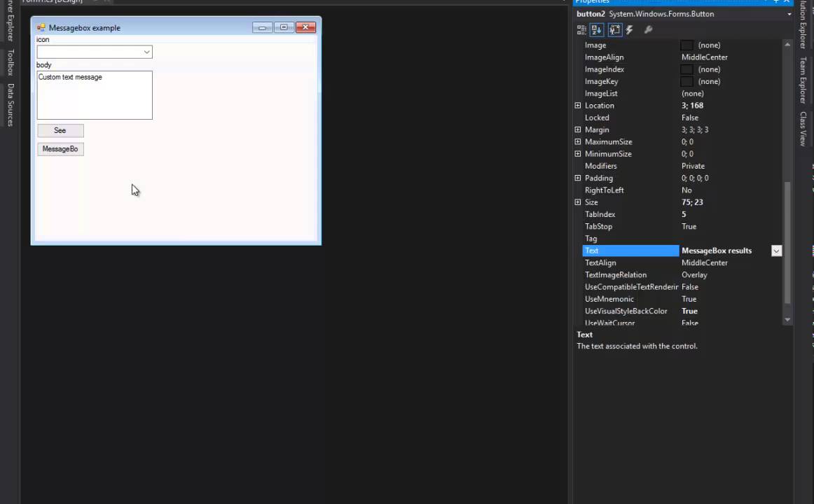Expand the Padding property
The image size is (814, 504).
(x=578, y=178)
